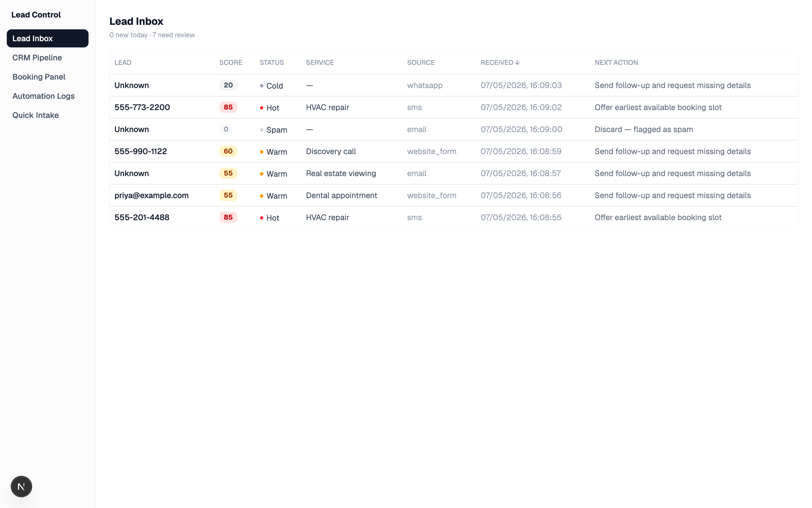Click the Discard — flagged as spam action
Screen dimensions: 812x508
(x=644, y=129)
